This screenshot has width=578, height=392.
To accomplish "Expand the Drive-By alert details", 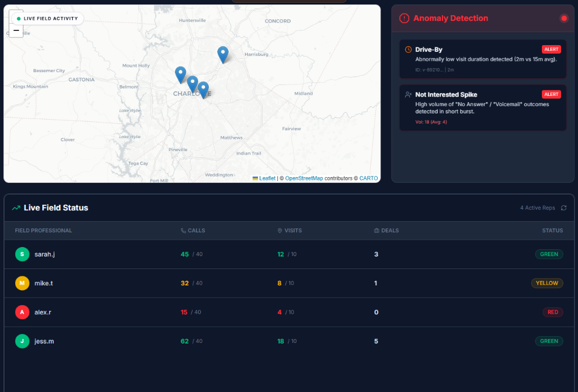I will 483,58.
